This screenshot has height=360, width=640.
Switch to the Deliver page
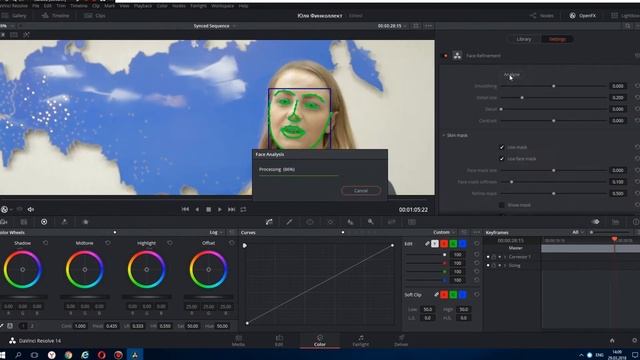coord(401,340)
